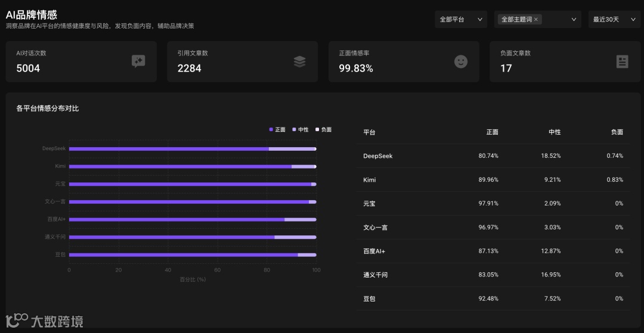Image resolution: width=644 pixels, height=333 pixels.
Task: Select the 元宝 row name in table
Action: point(369,203)
